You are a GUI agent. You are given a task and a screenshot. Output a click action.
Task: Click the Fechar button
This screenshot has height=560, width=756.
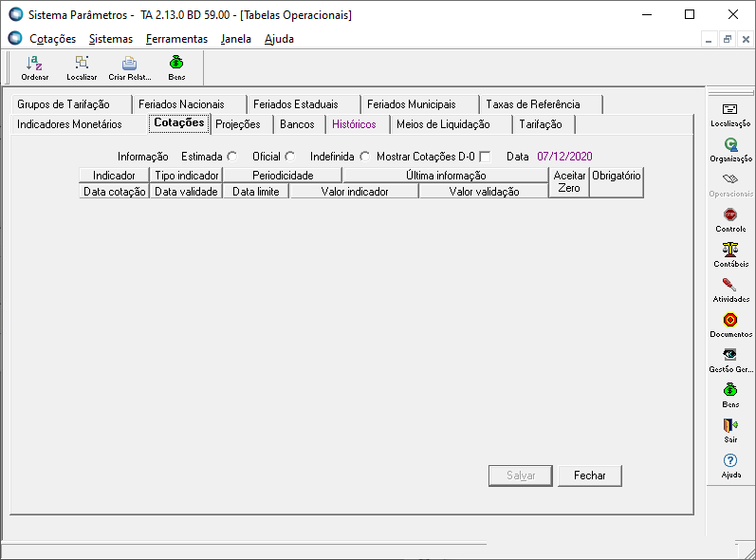590,476
